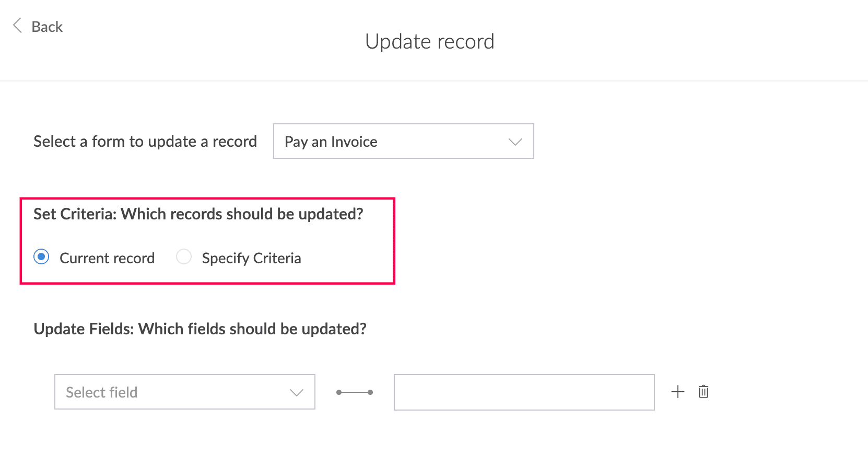Delete the field row using trash icon
Screen dimensions: 868x467
click(x=703, y=392)
